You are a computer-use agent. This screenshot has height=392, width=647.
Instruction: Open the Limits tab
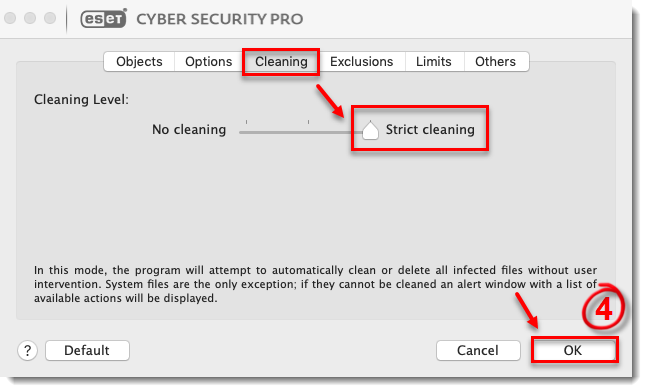click(434, 61)
